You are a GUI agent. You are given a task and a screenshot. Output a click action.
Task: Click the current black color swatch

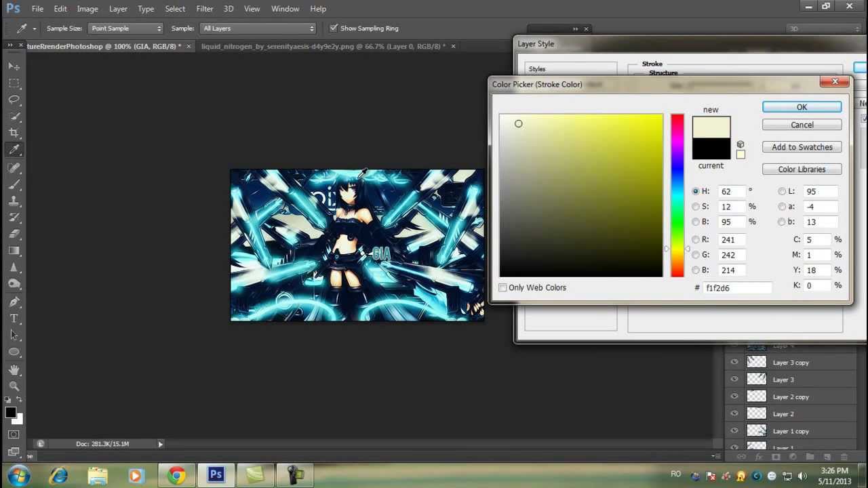(x=711, y=149)
